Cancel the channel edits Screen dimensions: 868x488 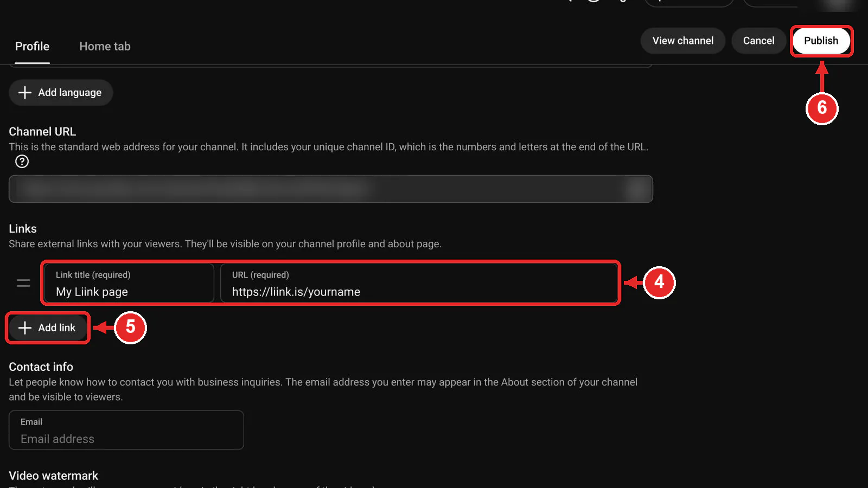pyautogui.click(x=758, y=41)
